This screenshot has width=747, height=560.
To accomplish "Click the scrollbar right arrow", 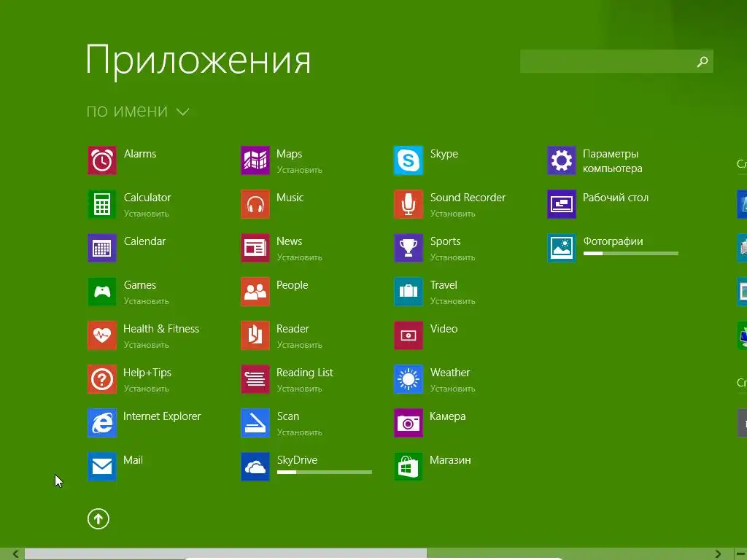I will pos(718,554).
